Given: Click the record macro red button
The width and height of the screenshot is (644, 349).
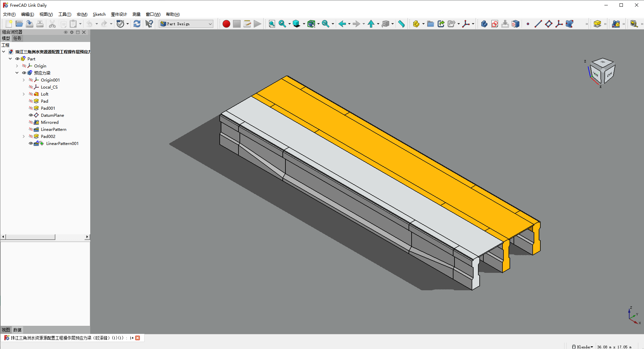Looking at the screenshot, I should pos(226,24).
